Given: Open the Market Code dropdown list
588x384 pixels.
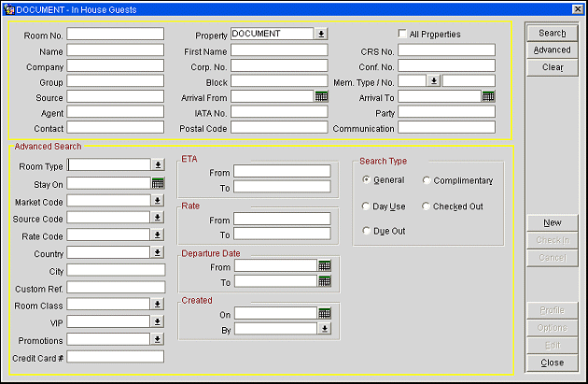Looking at the screenshot, I should [x=158, y=202].
